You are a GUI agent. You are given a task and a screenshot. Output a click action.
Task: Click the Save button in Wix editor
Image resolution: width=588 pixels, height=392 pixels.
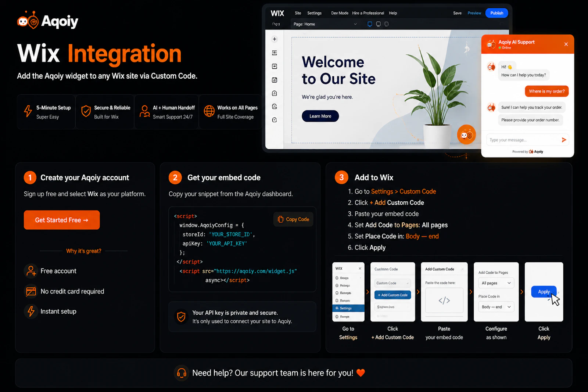(457, 13)
